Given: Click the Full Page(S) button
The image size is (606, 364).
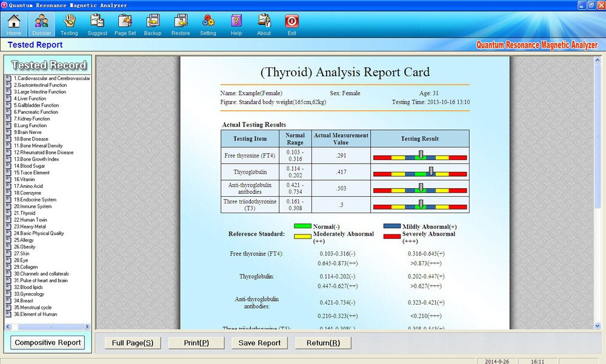Looking at the screenshot, I should 133,343.
